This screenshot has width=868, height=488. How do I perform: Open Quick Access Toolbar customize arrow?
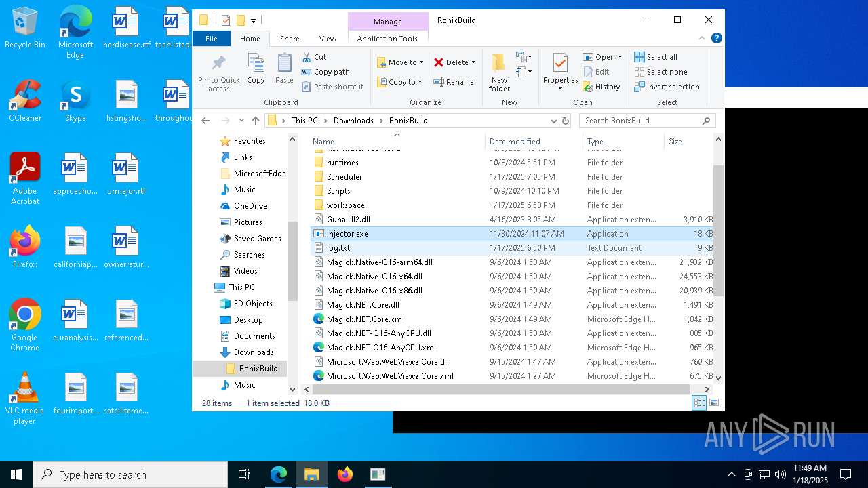tap(253, 20)
